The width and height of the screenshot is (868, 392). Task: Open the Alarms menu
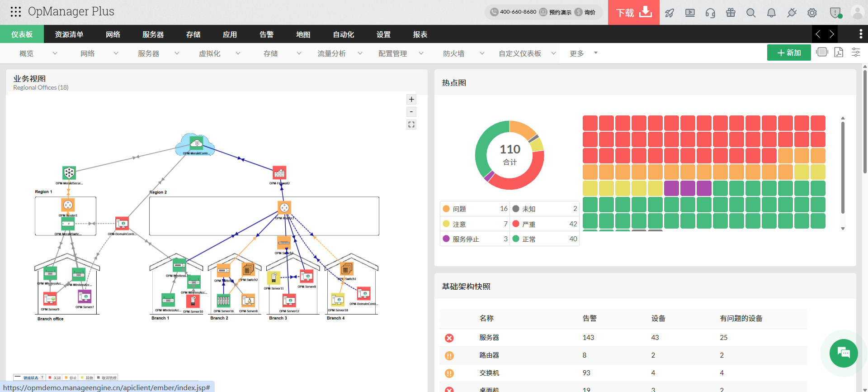click(267, 34)
